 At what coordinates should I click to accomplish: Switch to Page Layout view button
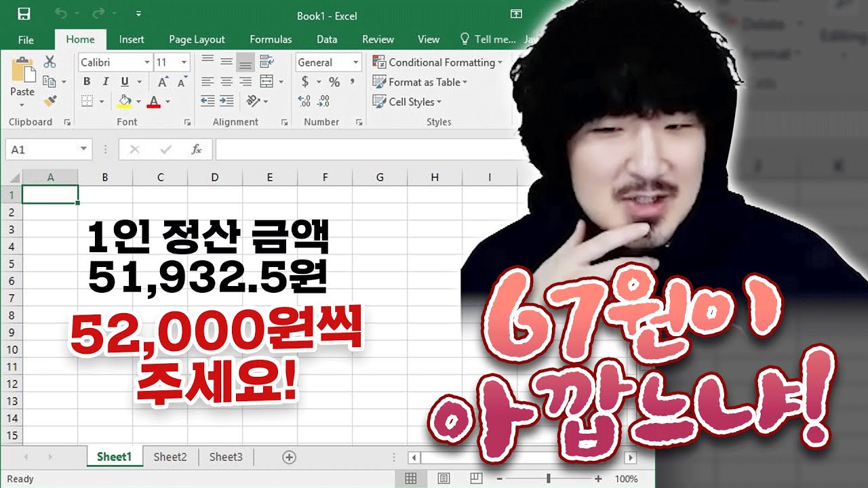pyautogui.click(x=443, y=479)
